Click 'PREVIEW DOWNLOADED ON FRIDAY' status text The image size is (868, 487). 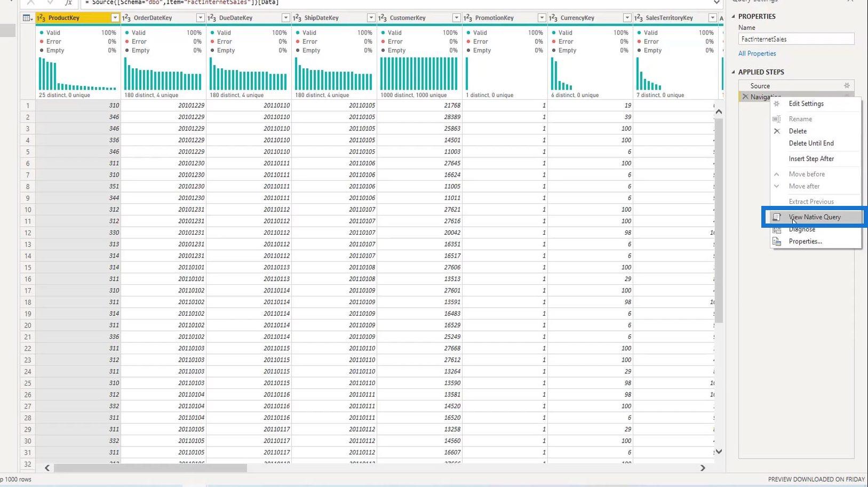[x=816, y=480]
